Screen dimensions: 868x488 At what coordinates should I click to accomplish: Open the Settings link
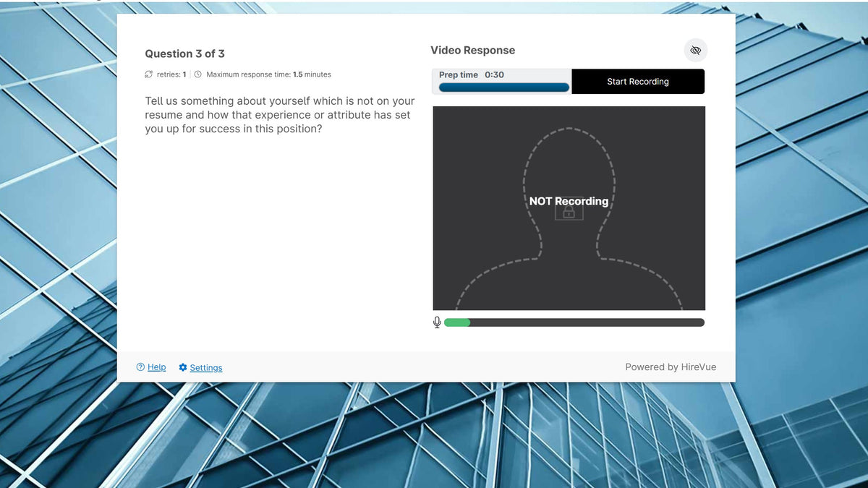pyautogui.click(x=206, y=368)
